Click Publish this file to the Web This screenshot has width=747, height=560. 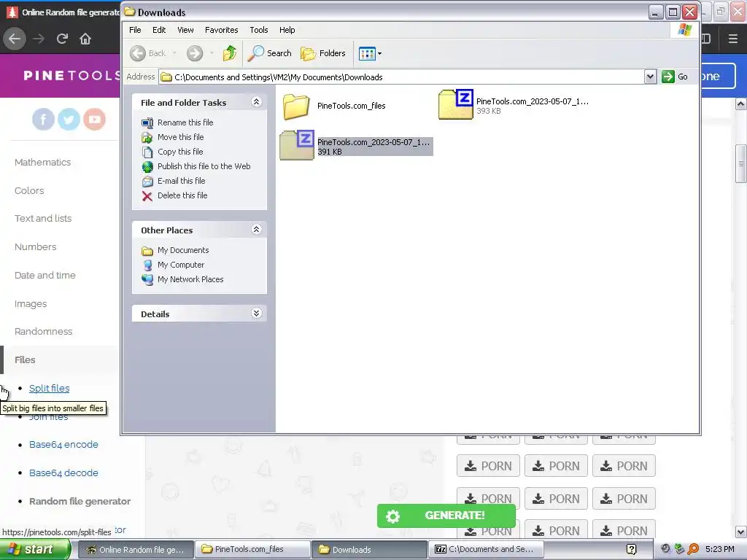coord(204,166)
